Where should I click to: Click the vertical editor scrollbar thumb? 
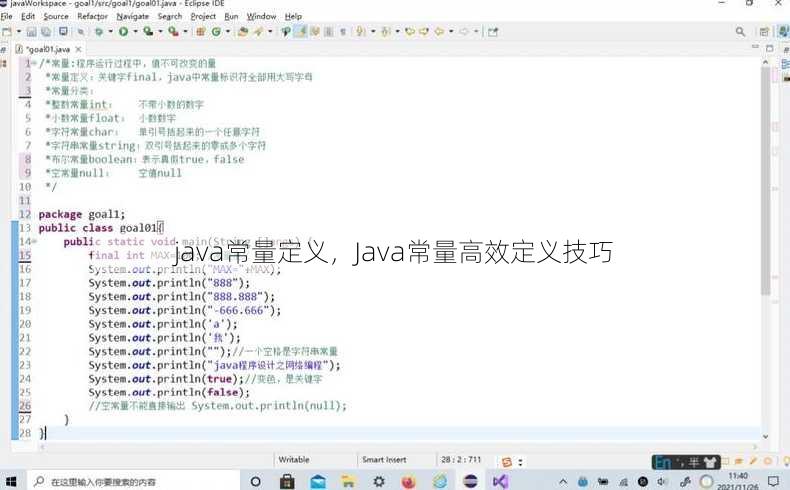coord(766,181)
